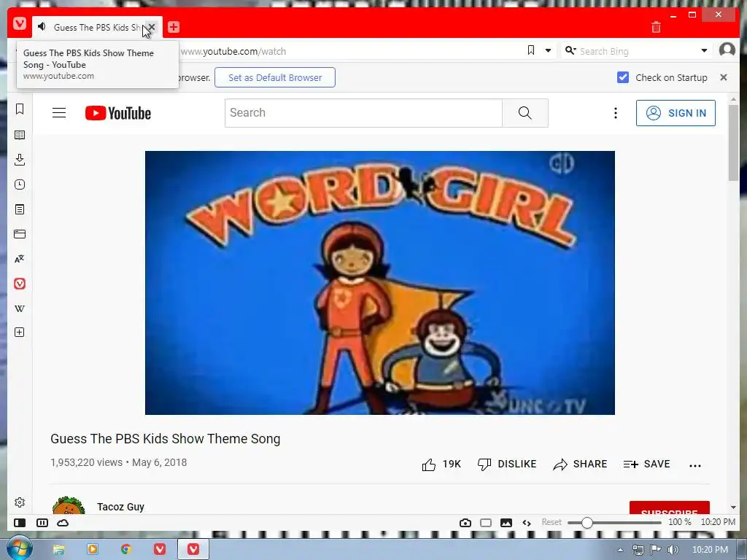Click the search engine magnifier icon
The width and height of the screenshot is (747, 560).
pos(570,50)
